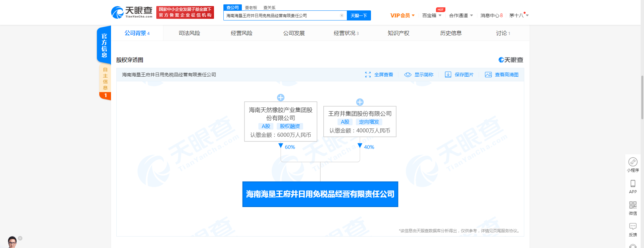Expand shareholders above 王府井集团股份有限公司
This screenshot has height=248, width=644.
360,102
